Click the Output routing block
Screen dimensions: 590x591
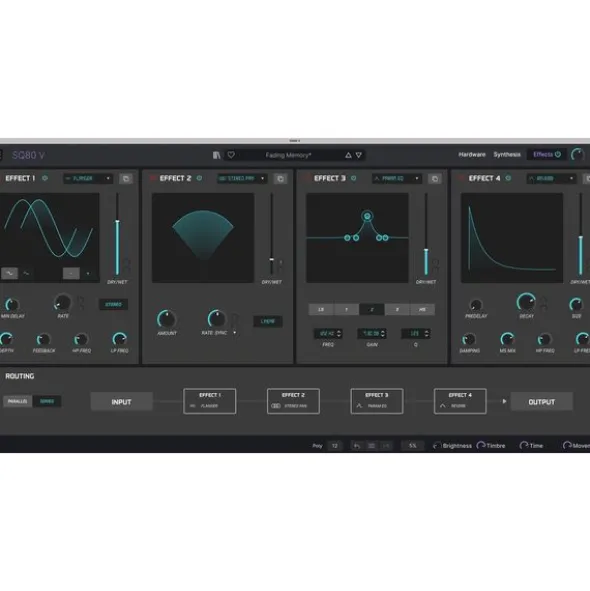pyautogui.click(x=541, y=402)
